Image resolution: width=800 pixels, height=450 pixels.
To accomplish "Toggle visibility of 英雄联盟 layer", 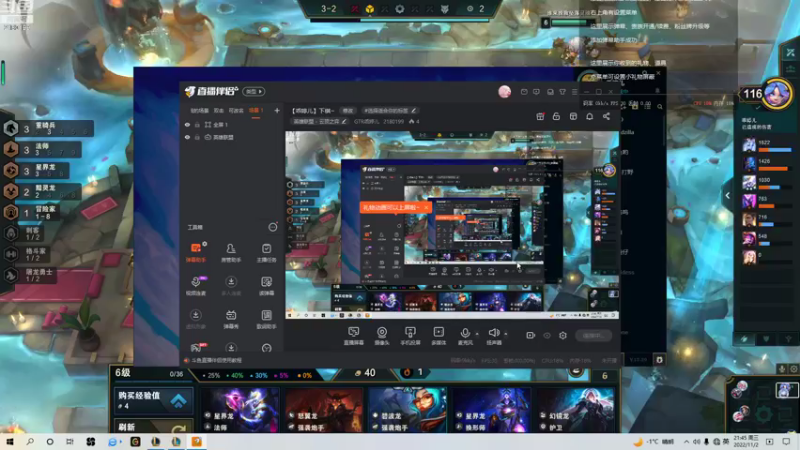I will coord(187,137).
